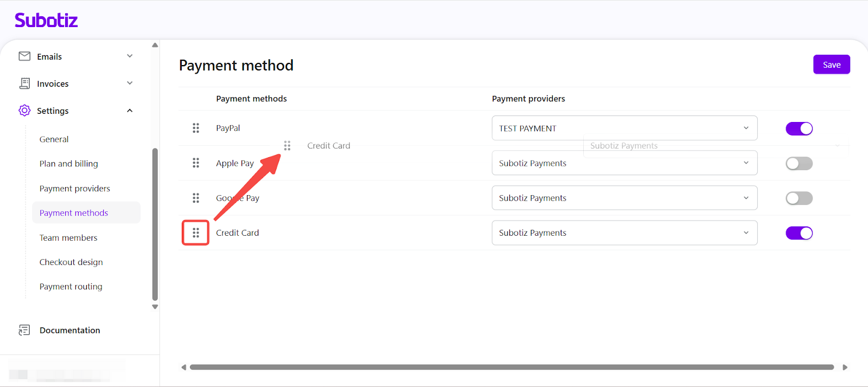Open Apple Pay's payment provider dropdown
868x387 pixels.
click(624, 163)
